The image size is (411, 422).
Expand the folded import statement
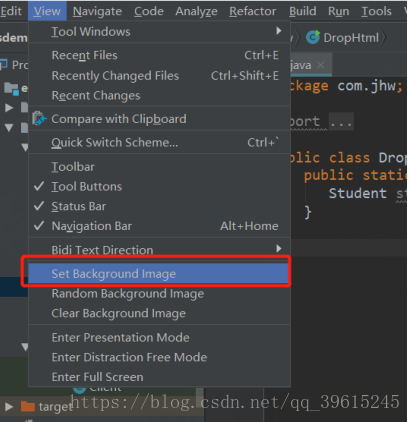341,121
